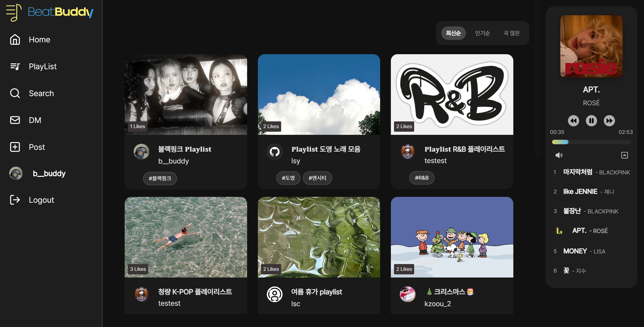Switch to 인기순 sort tab
644x327 pixels.
[x=482, y=33]
